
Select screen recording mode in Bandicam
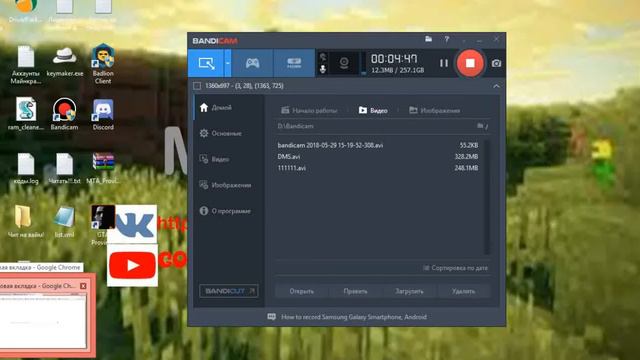[206, 63]
